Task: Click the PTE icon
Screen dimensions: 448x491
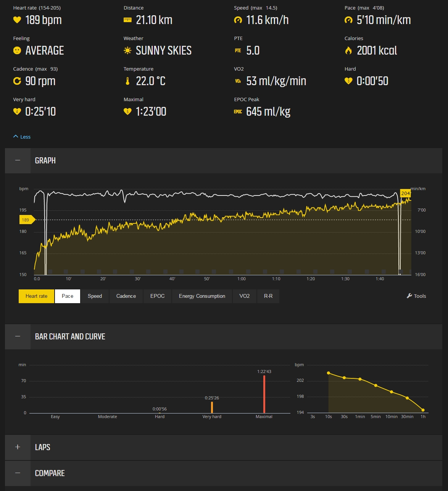Action: tap(238, 50)
